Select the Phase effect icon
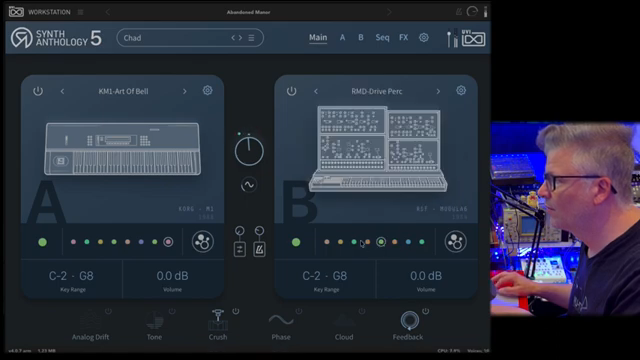The height and width of the screenshot is (360, 640). click(x=281, y=320)
